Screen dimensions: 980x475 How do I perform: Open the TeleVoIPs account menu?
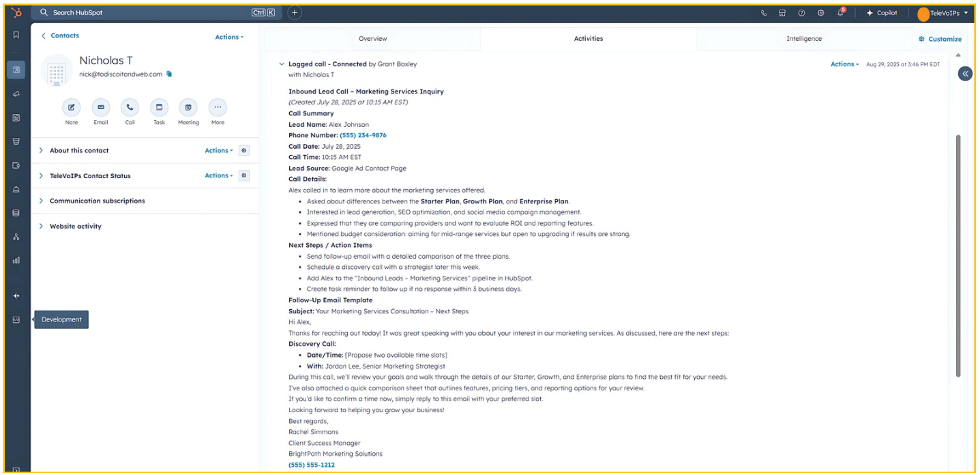(943, 13)
